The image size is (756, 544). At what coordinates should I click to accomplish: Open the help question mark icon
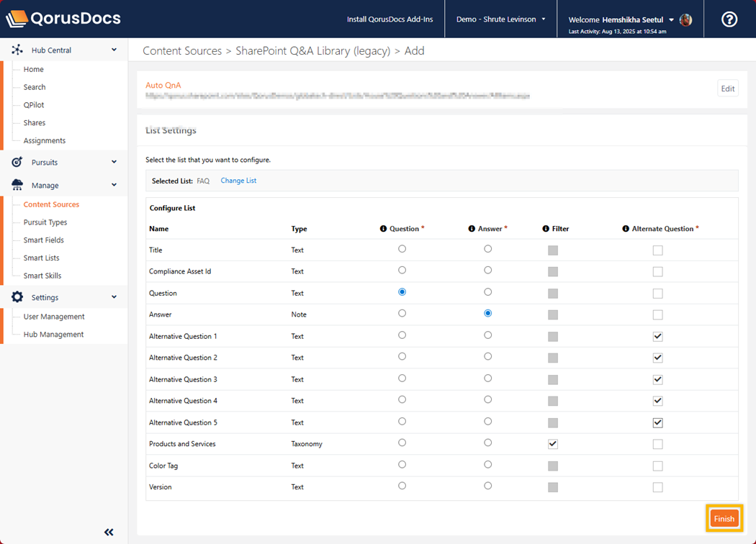tap(729, 19)
